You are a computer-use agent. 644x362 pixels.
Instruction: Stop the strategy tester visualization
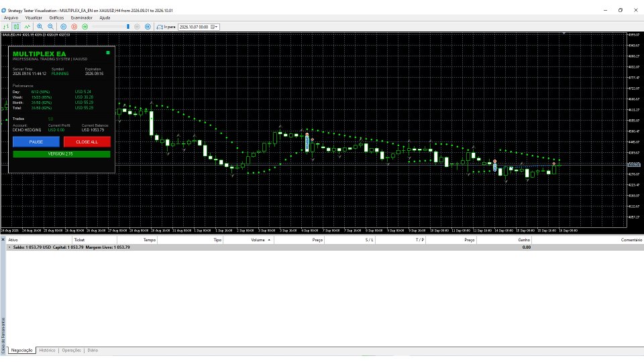pos(74,27)
